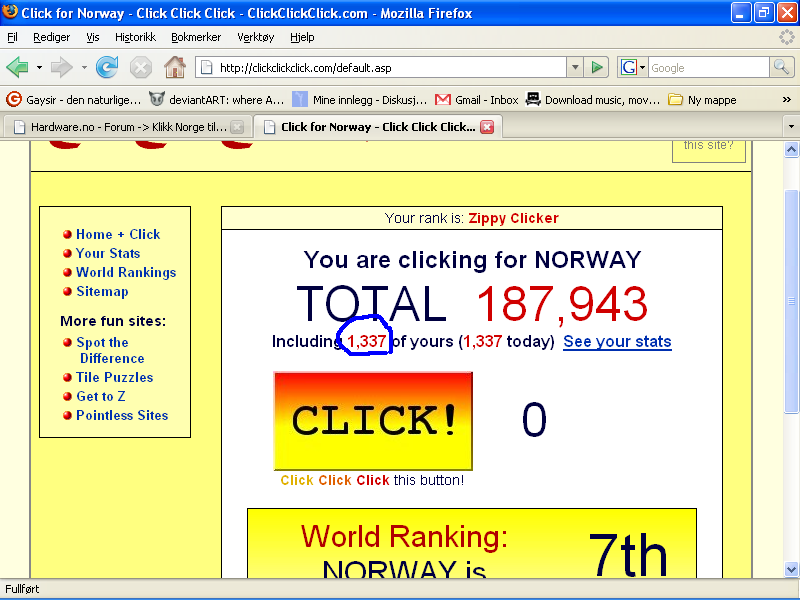This screenshot has height=600, width=800.
Task: Open the Vis menu
Action: [x=93, y=37]
